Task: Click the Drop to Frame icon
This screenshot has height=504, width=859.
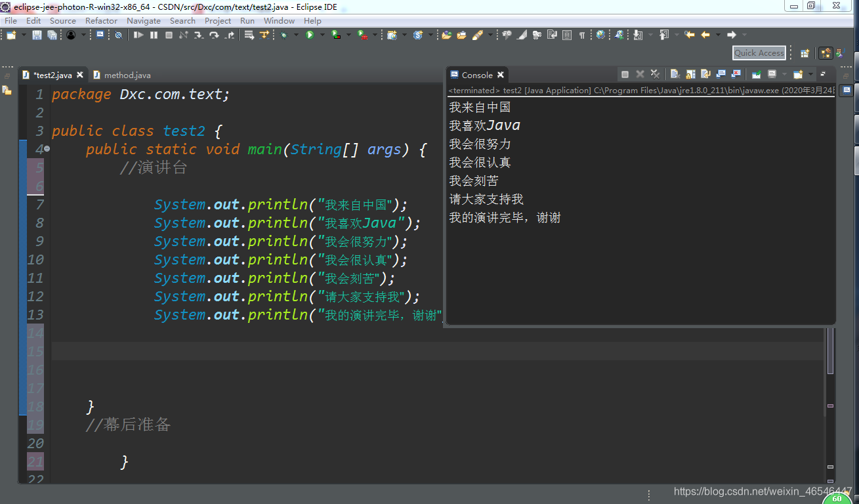Action: click(x=249, y=35)
